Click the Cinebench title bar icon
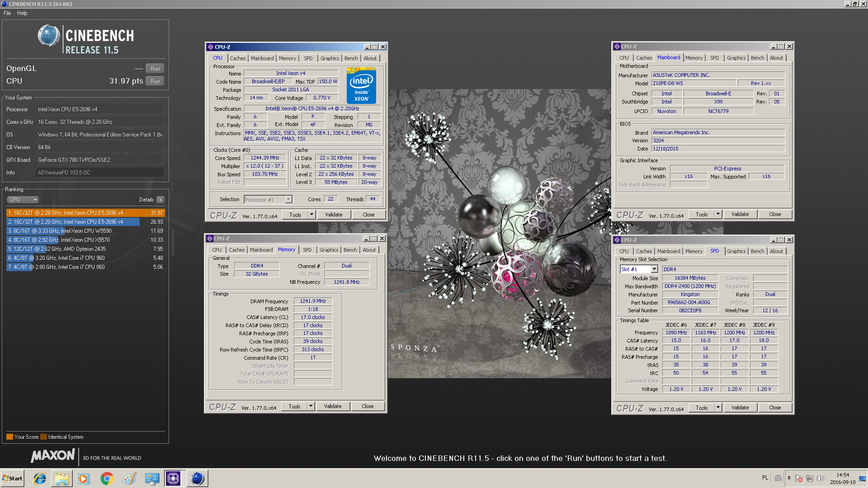This screenshot has width=868, height=488. (x=4, y=4)
